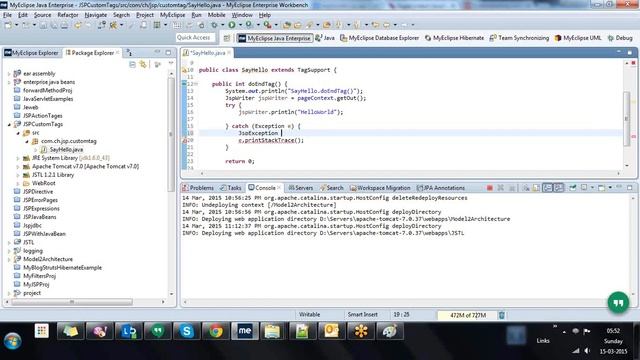Click the green Hangouts quote floating icon
640x360 pixels.
click(618, 302)
